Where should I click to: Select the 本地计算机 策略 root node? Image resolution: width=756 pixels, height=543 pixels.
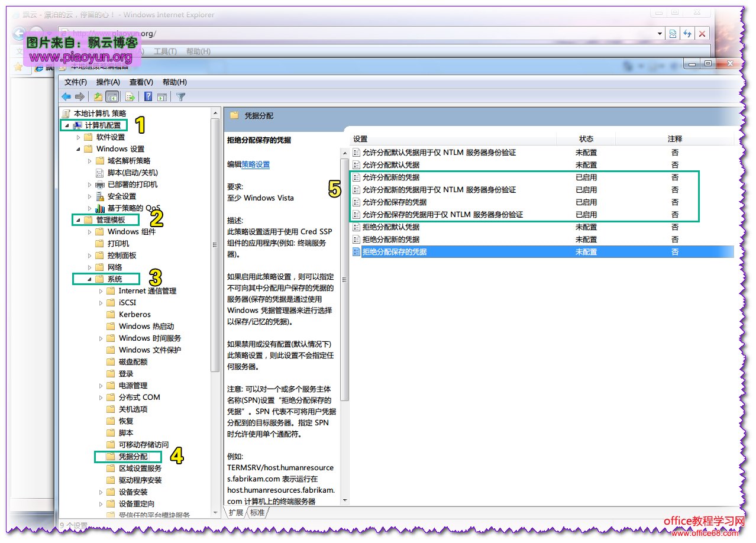click(99, 114)
